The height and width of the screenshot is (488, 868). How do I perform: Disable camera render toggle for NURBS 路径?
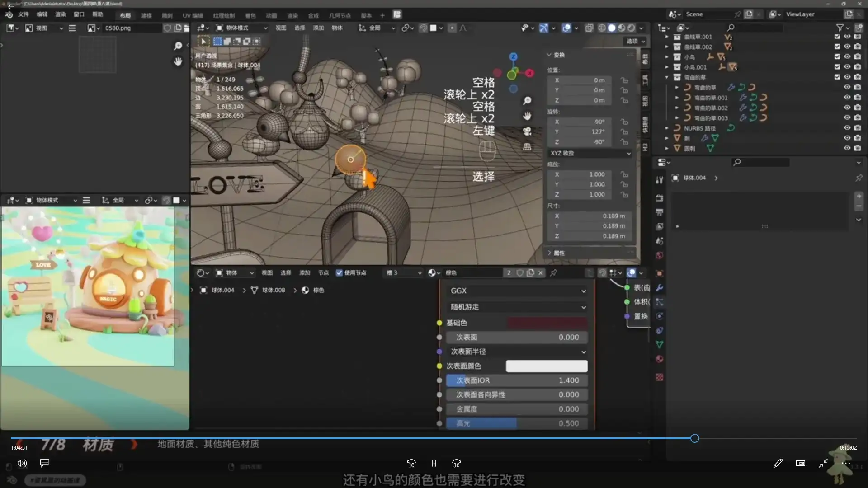(x=858, y=128)
